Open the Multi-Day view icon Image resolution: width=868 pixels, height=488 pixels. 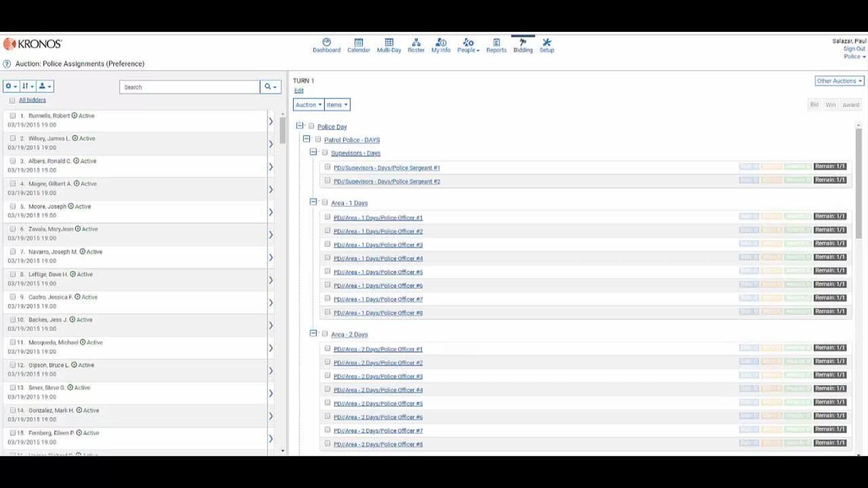click(x=389, y=43)
